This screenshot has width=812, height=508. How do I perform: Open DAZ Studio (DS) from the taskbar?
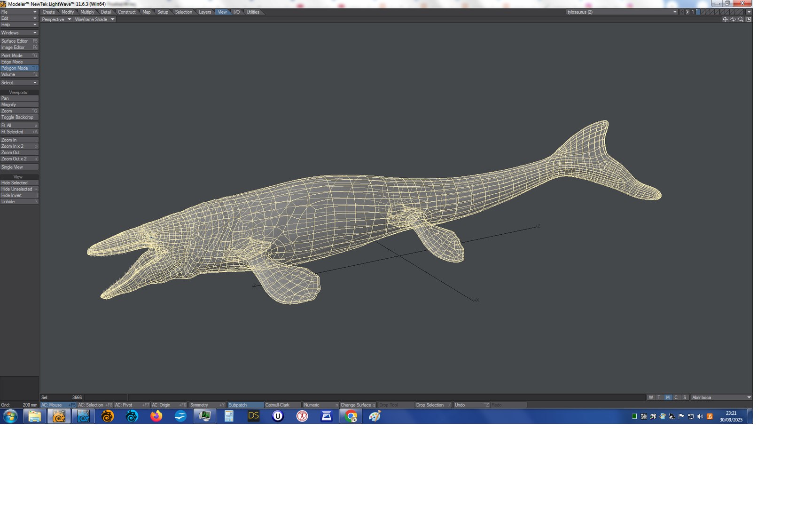point(253,416)
